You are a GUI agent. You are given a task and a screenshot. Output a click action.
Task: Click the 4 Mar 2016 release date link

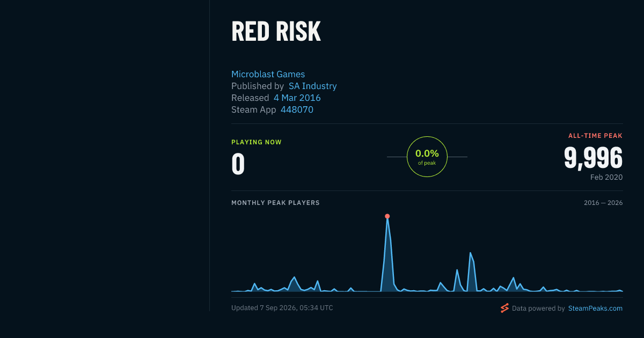pos(297,98)
